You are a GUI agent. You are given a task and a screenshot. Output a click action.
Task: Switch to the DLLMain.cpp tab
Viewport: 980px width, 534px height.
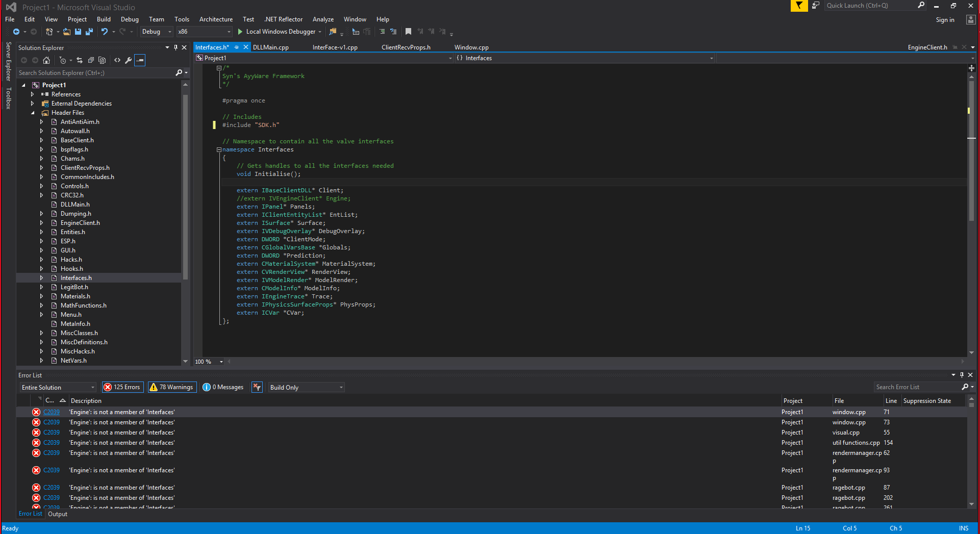coord(271,47)
